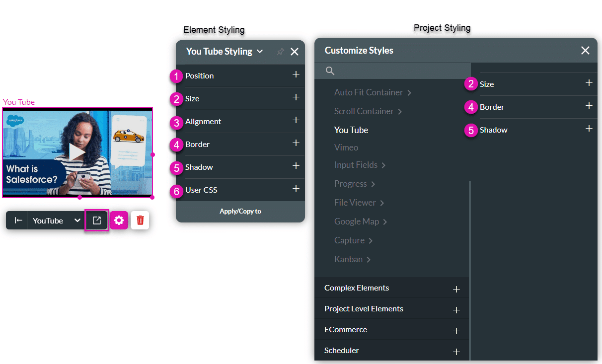Click the open-in-new-window icon in YouTube toolbar
The image size is (602, 364).
point(97,220)
